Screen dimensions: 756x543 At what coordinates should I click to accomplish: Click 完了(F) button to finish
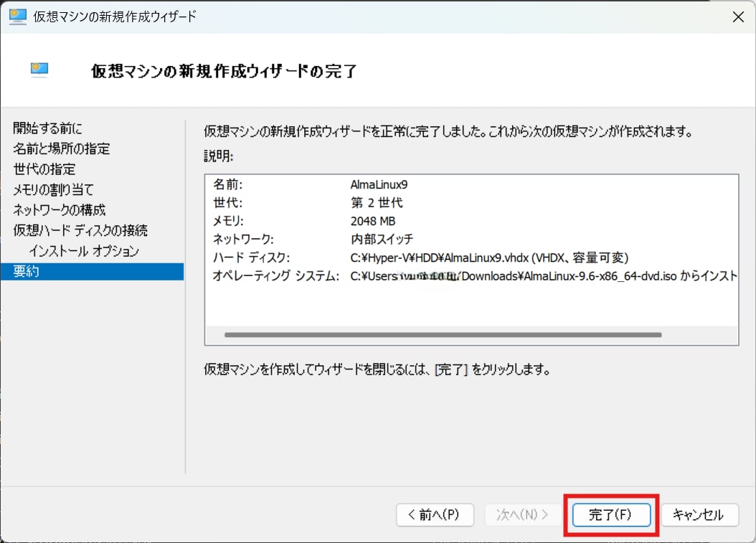coord(610,514)
